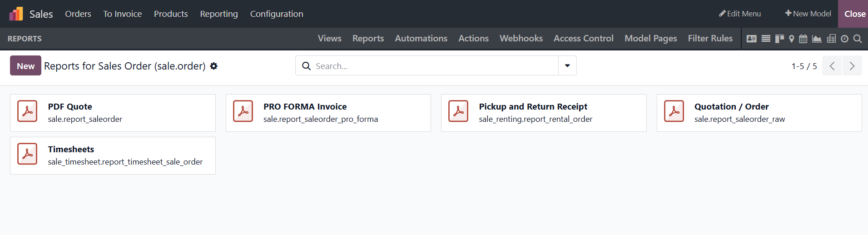The height and width of the screenshot is (235, 868).
Task: Click the Sales app logo icon
Action: [16, 14]
